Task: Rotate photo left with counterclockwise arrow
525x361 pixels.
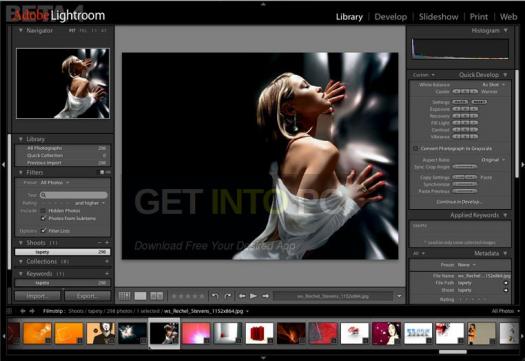Action: point(215,296)
